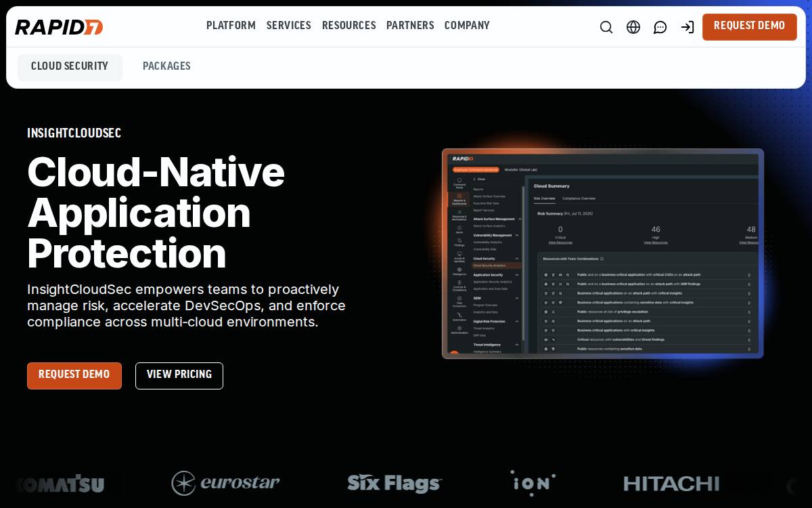Click the View Pricing button

click(179, 376)
